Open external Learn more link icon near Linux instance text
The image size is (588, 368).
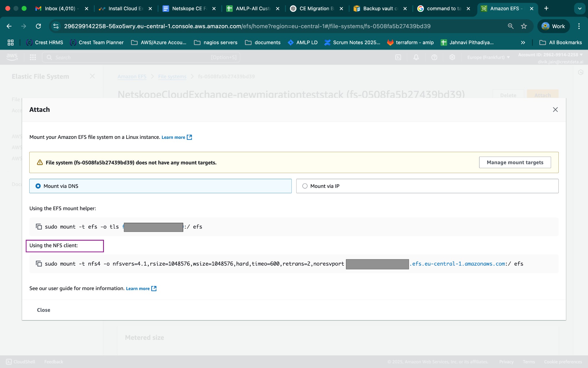(x=189, y=137)
